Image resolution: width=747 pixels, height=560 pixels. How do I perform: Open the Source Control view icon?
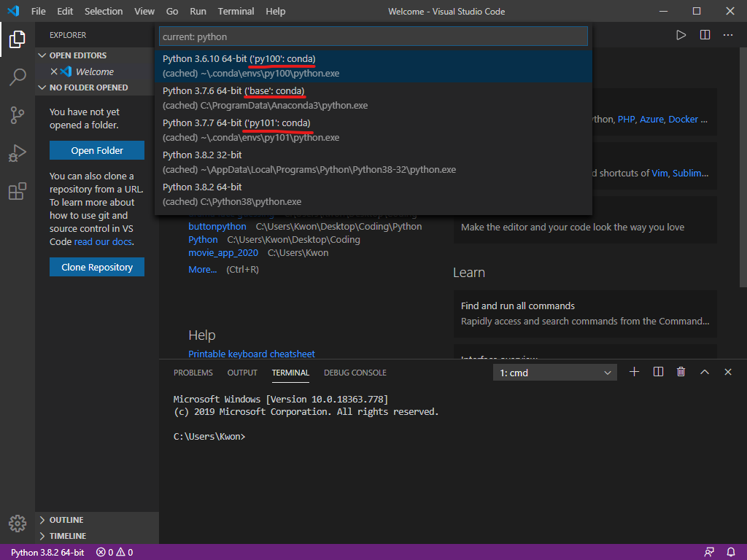(x=18, y=115)
